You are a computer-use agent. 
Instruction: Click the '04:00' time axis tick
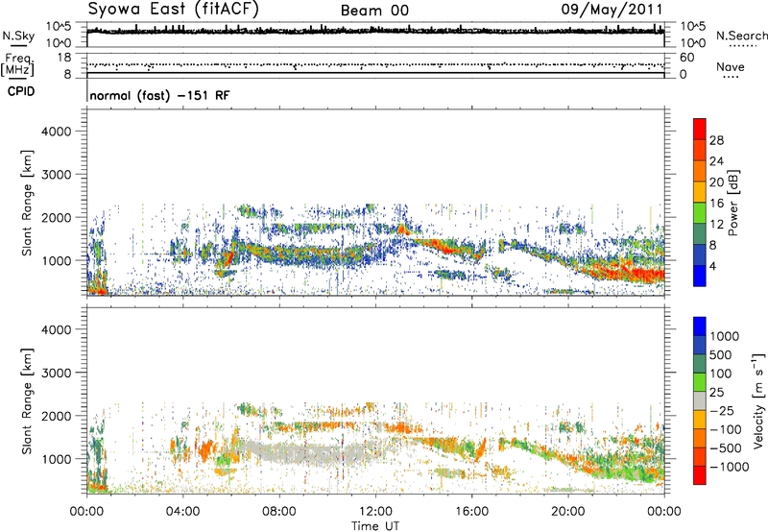(182, 512)
